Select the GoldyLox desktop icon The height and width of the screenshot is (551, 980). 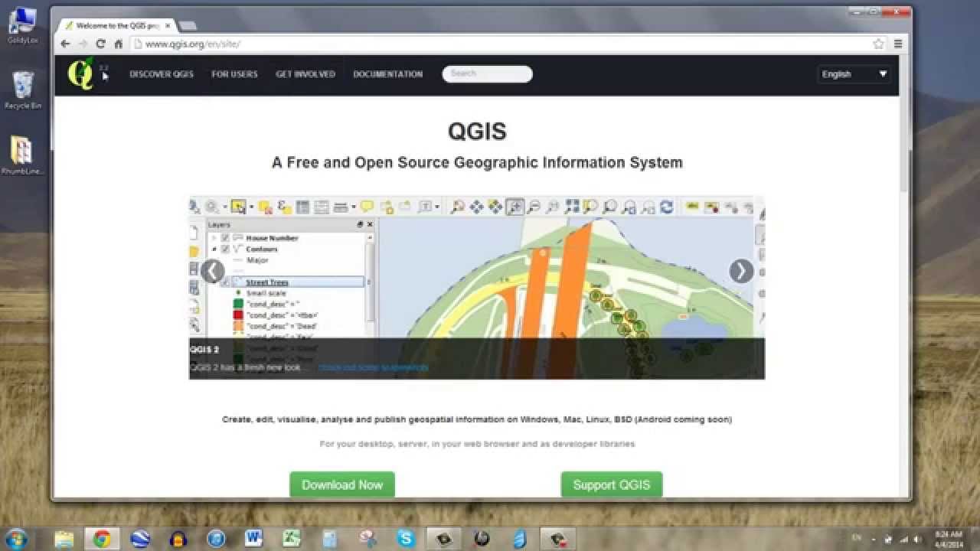click(22, 25)
